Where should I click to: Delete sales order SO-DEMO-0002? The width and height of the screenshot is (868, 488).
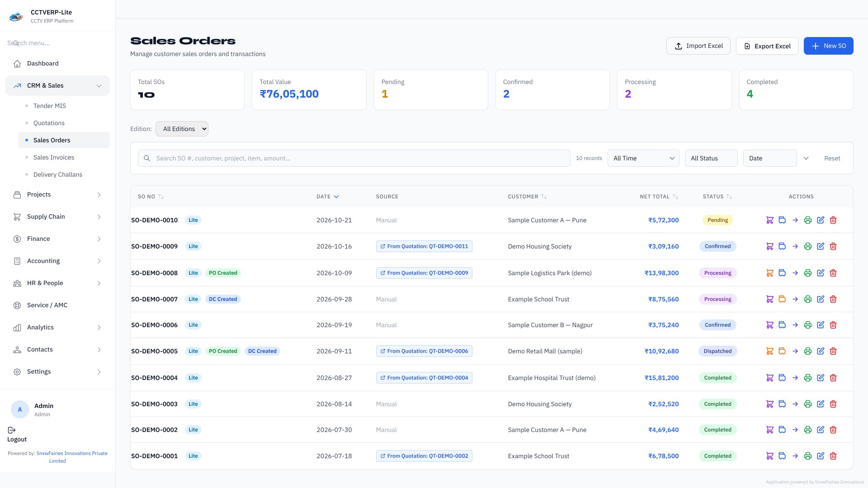coord(833,430)
